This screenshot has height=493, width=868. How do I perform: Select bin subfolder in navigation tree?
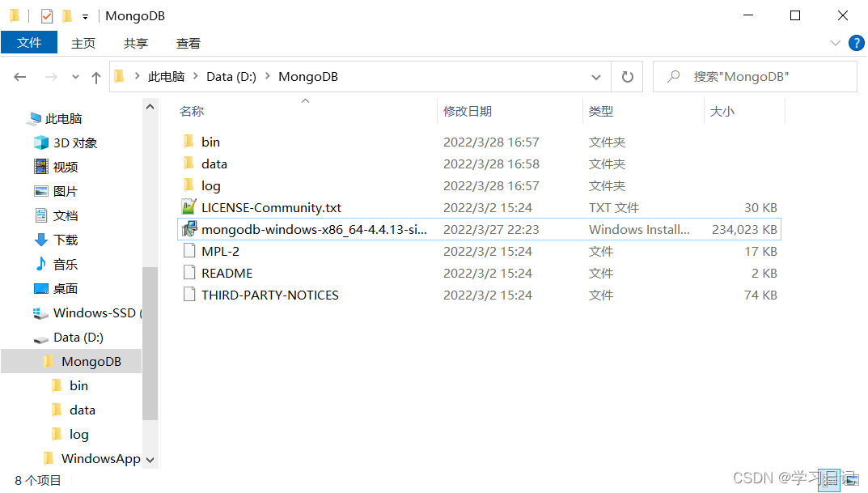click(78, 386)
